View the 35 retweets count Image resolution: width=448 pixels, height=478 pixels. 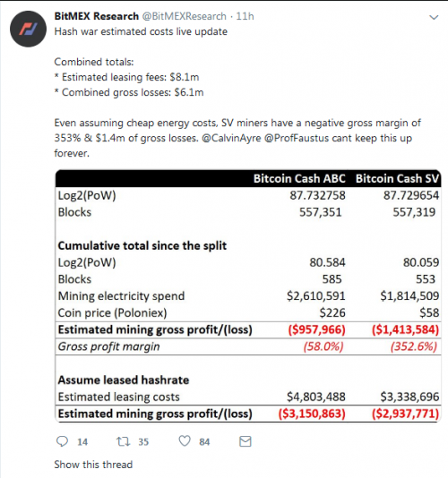click(x=143, y=441)
